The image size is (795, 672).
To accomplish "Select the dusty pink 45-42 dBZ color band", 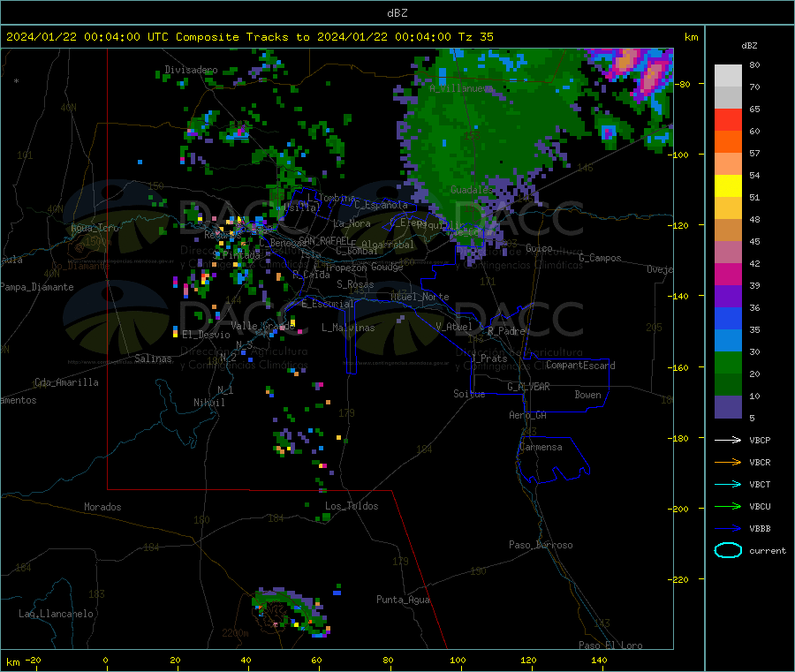I will 728,252.
